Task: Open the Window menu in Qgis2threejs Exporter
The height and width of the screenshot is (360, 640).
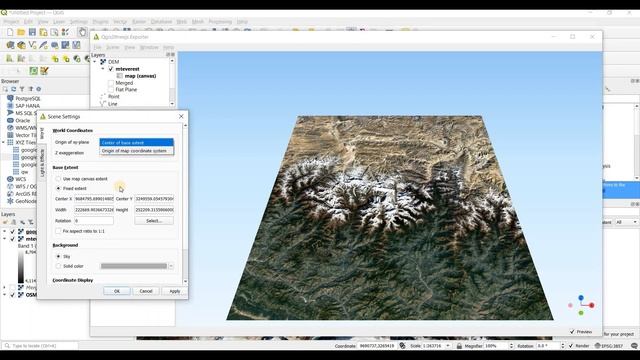Action: tap(149, 47)
